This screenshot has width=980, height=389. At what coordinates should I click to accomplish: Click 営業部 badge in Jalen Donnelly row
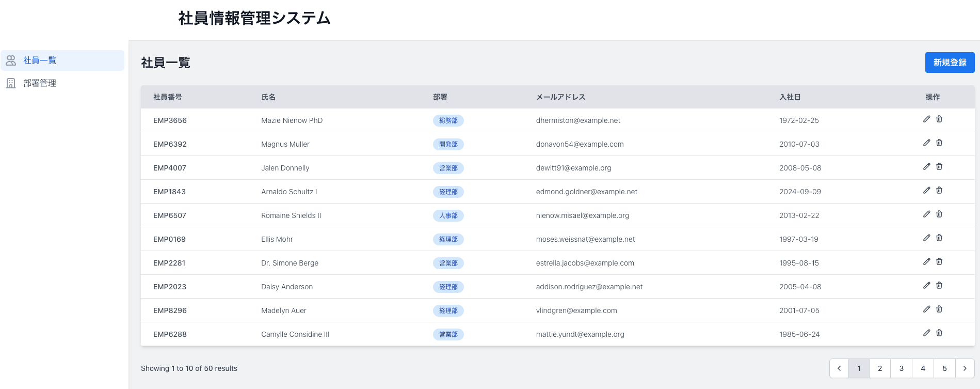[448, 168]
